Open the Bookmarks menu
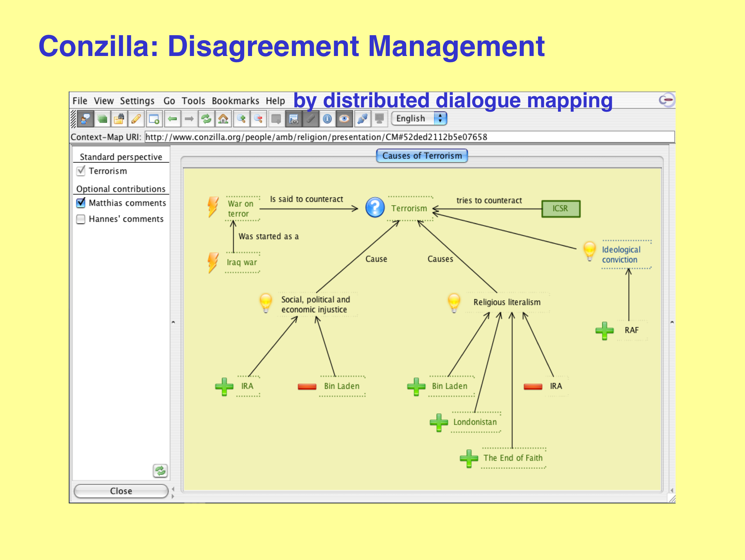Screen dimensions: 745x560 [x=235, y=101]
